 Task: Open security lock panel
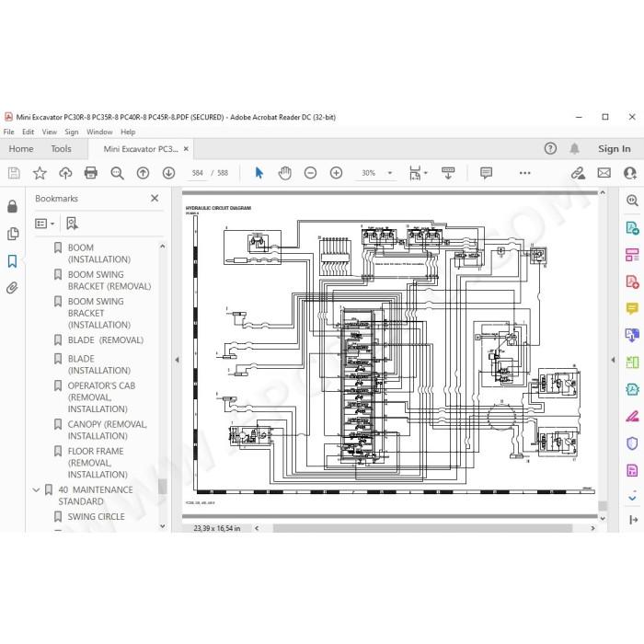[12, 206]
